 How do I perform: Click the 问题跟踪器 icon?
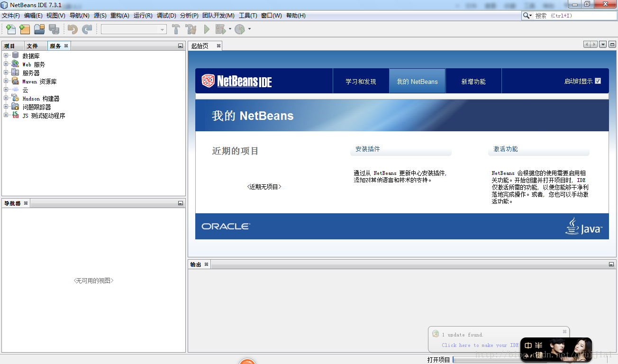coord(16,107)
